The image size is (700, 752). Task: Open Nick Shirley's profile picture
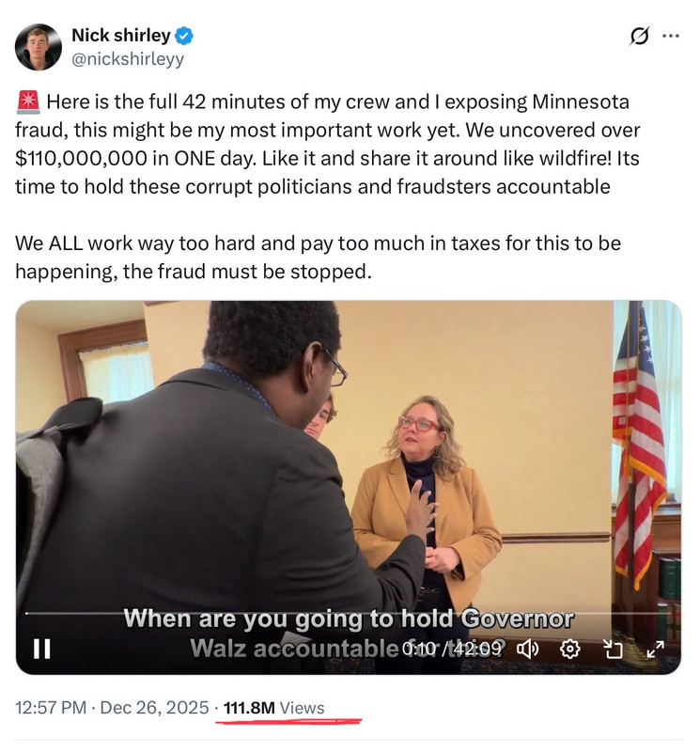click(39, 47)
